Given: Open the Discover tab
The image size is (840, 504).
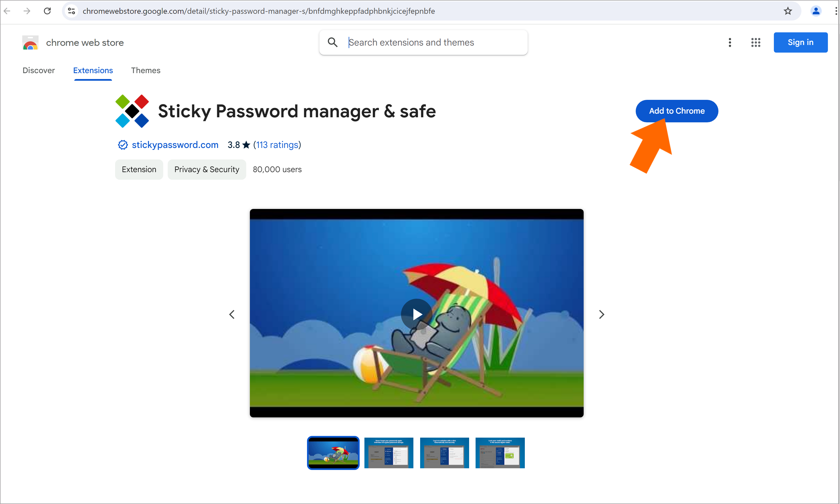Looking at the screenshot, I should tap(38, 70).
